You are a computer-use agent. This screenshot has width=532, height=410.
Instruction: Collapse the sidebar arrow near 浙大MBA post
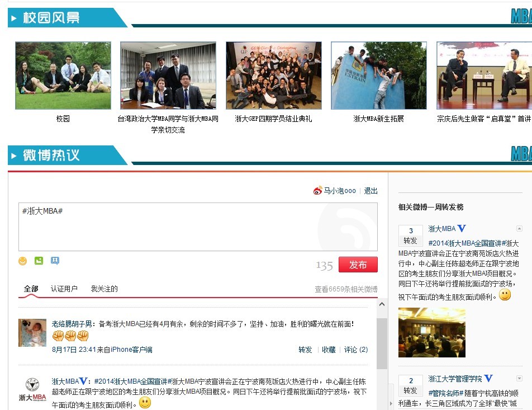[x=519, y=228]
